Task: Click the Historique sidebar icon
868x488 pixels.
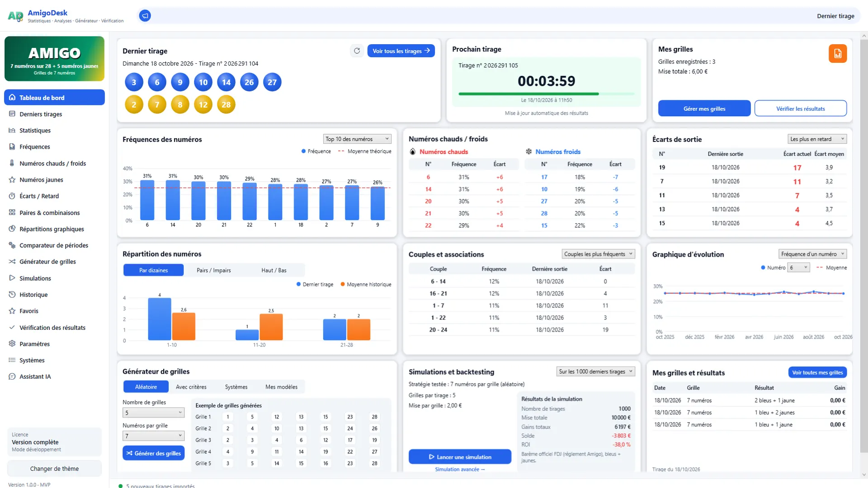Action: tap(12, 295)
